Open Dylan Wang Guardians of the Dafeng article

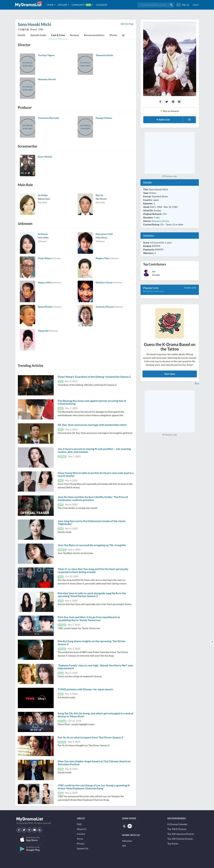[x=94, y=377]
